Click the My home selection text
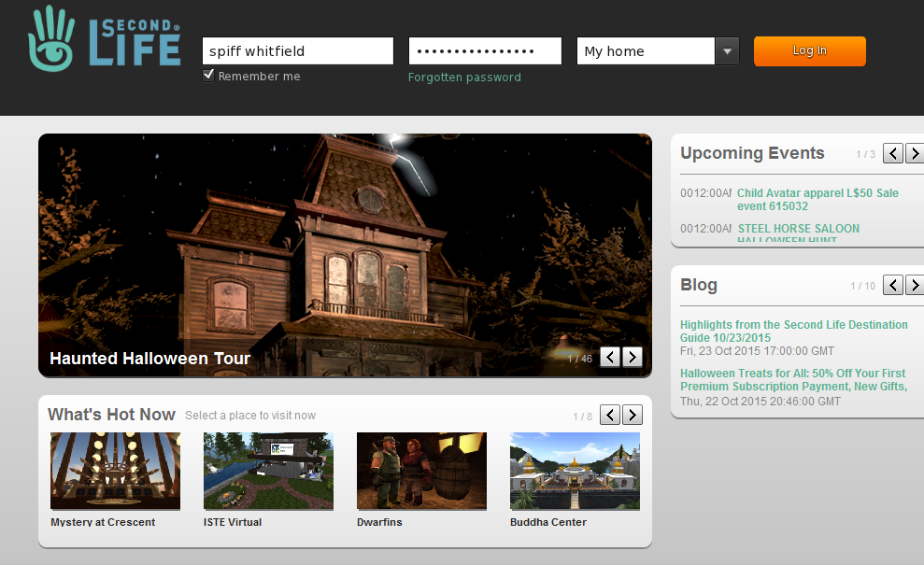924x565 pixels. [614, 51]
